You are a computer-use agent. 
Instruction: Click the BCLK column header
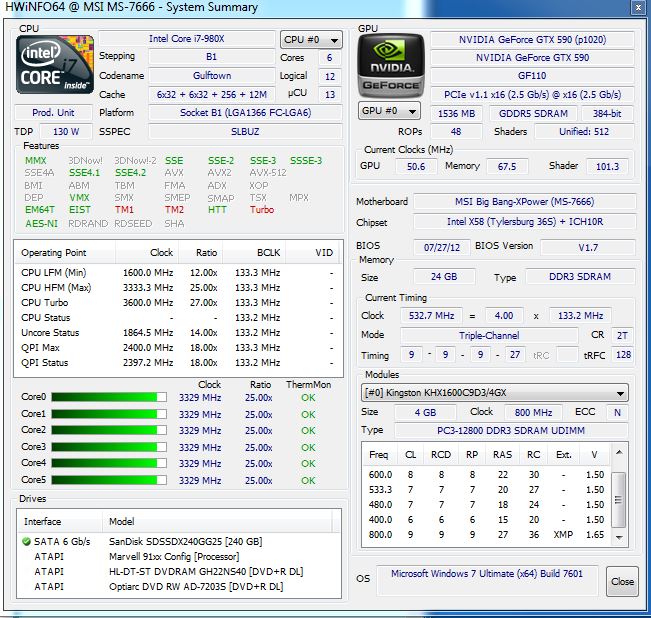[254, 253]
